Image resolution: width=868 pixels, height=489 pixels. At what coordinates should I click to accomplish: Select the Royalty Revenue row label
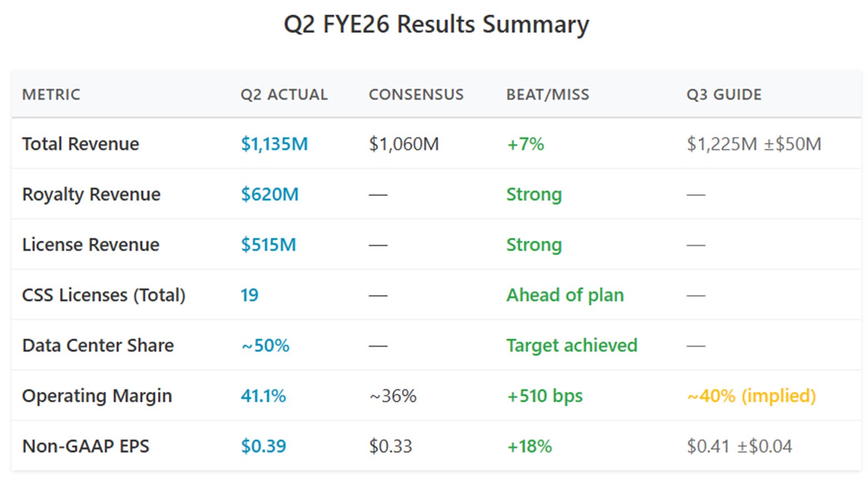(x=91, y=194)
